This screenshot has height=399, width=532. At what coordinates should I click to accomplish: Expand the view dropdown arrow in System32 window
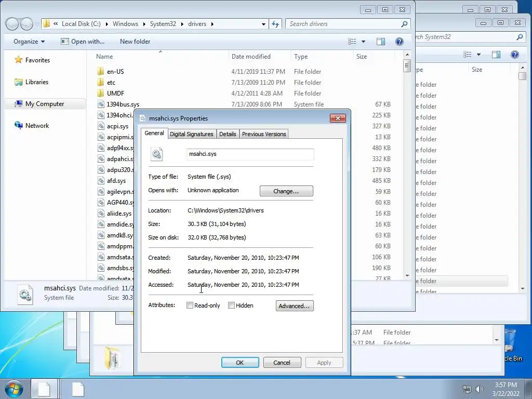coord(478,54)
